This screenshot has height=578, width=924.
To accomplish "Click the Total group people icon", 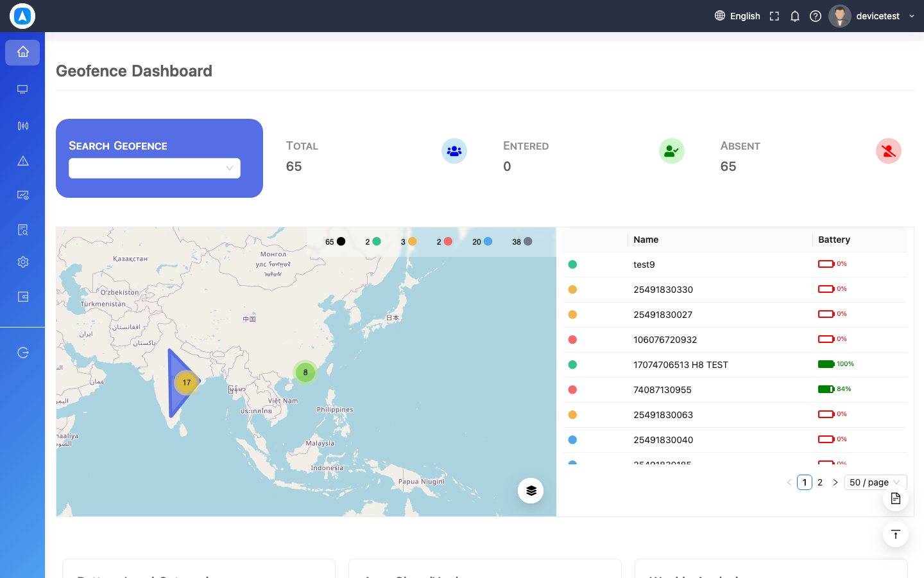I will click(454, 151).
